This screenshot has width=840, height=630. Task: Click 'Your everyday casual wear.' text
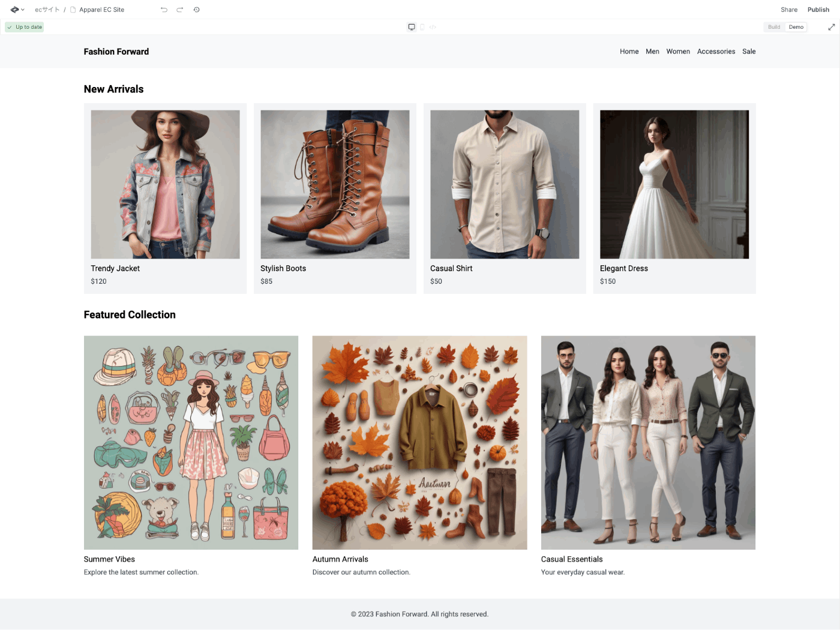[583, 572]
